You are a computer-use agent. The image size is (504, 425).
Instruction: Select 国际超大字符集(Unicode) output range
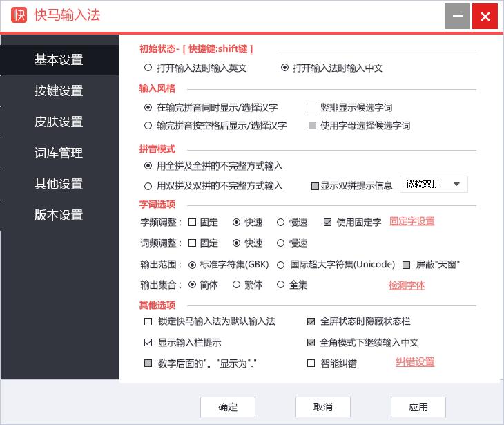(282, 264)
